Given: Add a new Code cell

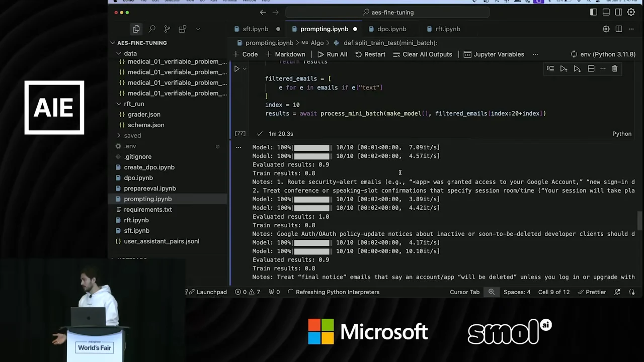Looking at the screenshot, I should (x=246, y=54).
